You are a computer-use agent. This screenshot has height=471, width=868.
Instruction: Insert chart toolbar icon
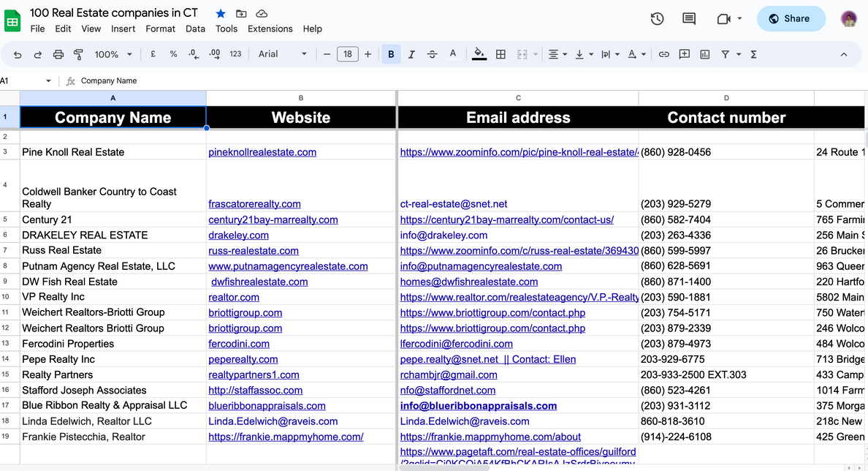[704, 54]
